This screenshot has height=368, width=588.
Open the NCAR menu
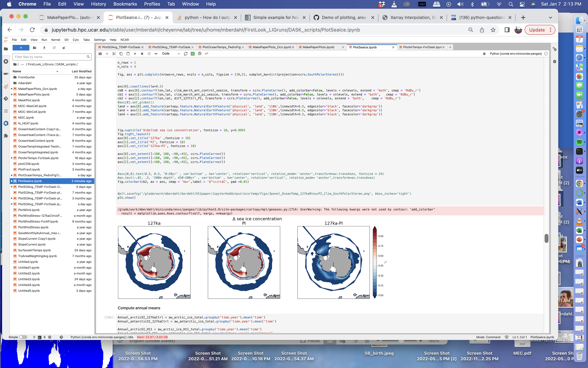tap(125, 40)
